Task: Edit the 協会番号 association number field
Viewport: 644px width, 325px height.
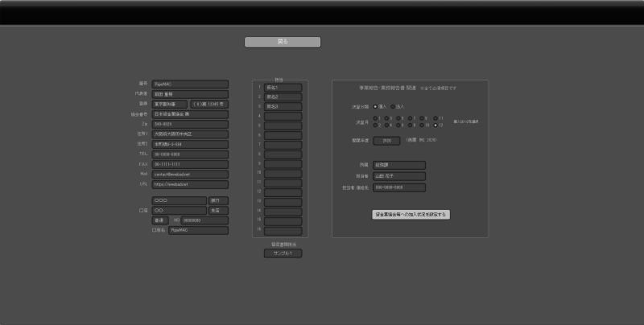Action: click(190, 114)
